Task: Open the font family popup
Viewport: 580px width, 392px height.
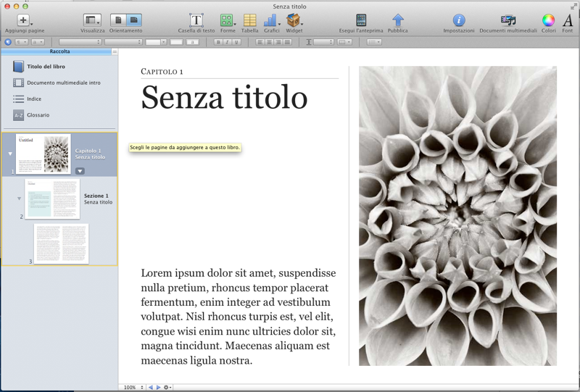Action: click(x=80, y=42)
